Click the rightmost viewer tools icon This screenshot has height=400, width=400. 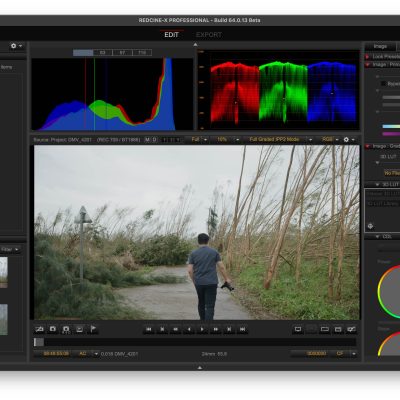coord(351,329)
